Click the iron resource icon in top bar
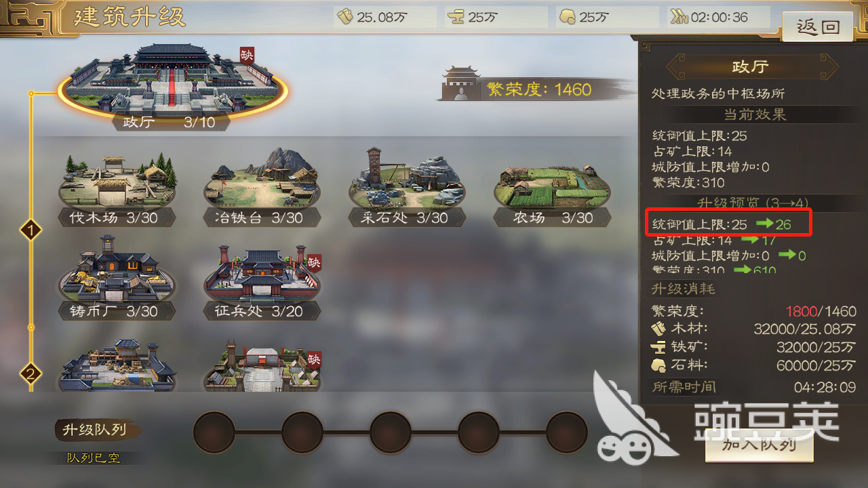Screen dimensions: 868x488 pyautogui.click(x=457, y=17)
